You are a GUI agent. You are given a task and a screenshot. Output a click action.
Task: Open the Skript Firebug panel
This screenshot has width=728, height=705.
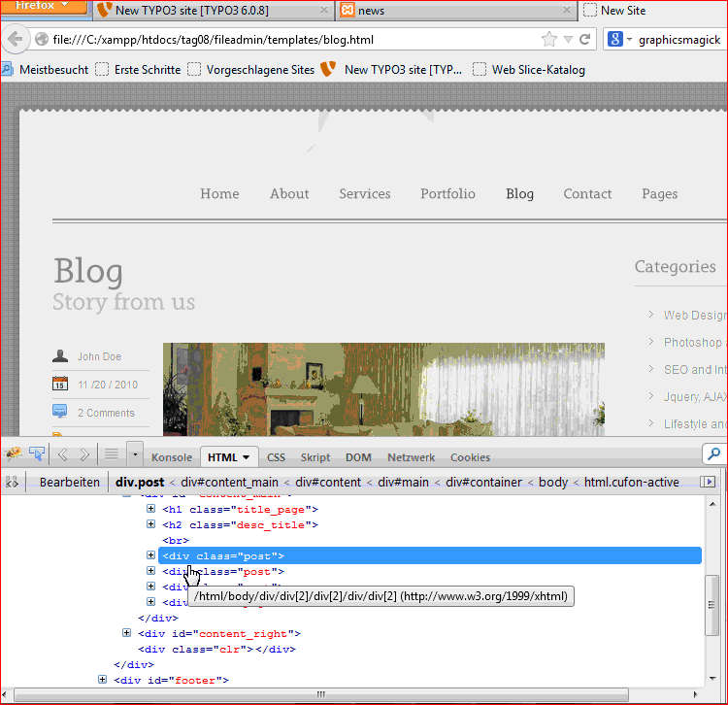tap(315, 457)
